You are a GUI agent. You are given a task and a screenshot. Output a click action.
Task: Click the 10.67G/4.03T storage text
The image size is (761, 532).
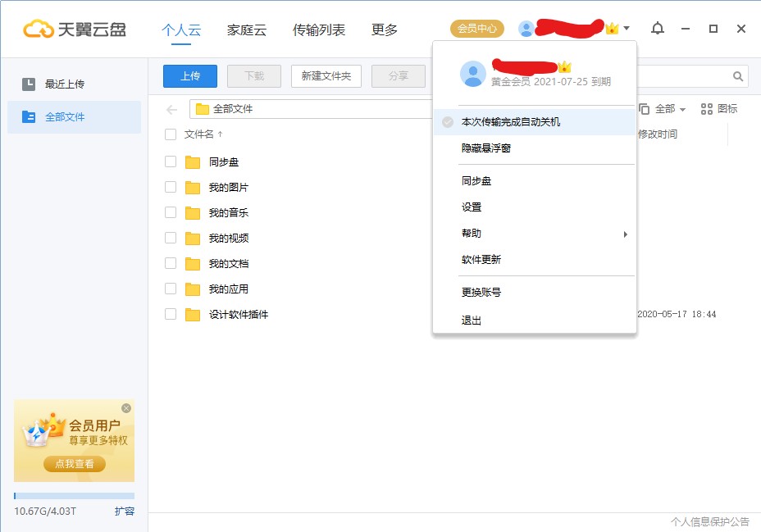coord(45,512)
